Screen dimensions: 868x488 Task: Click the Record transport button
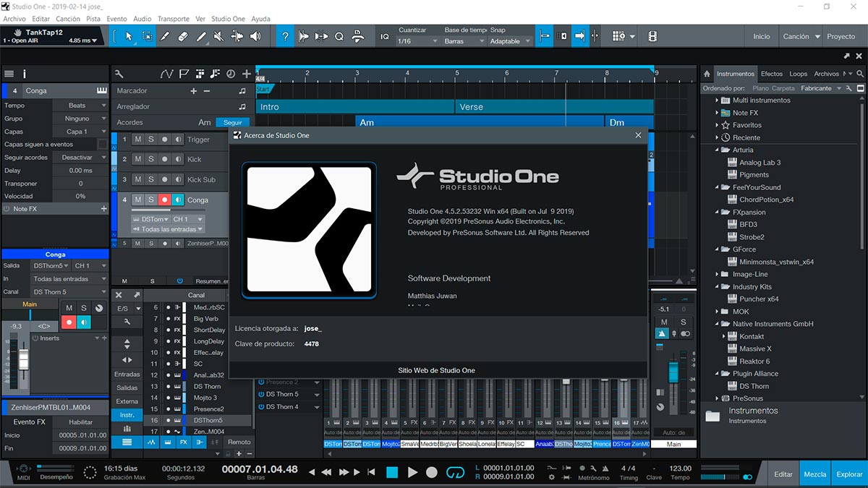point(432,472)
